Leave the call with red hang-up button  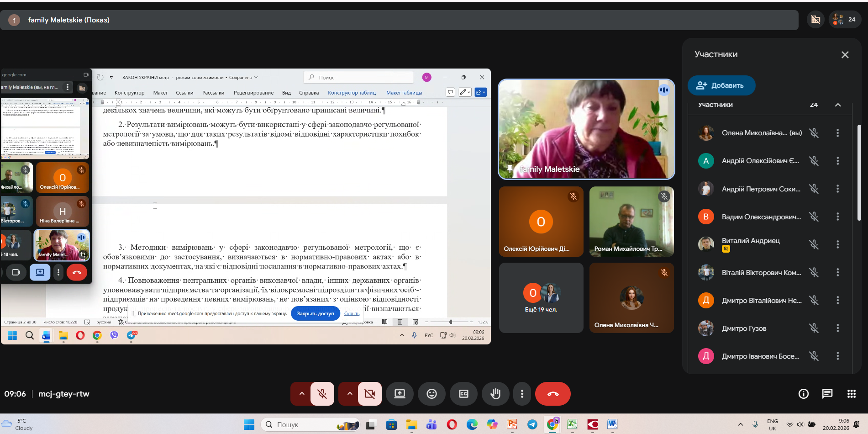coord(552,394)
